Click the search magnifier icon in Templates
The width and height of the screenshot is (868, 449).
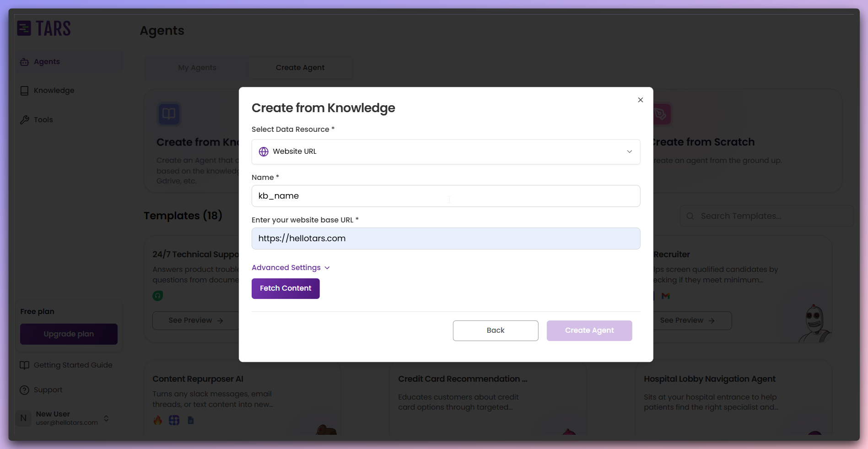click(690, 216)
